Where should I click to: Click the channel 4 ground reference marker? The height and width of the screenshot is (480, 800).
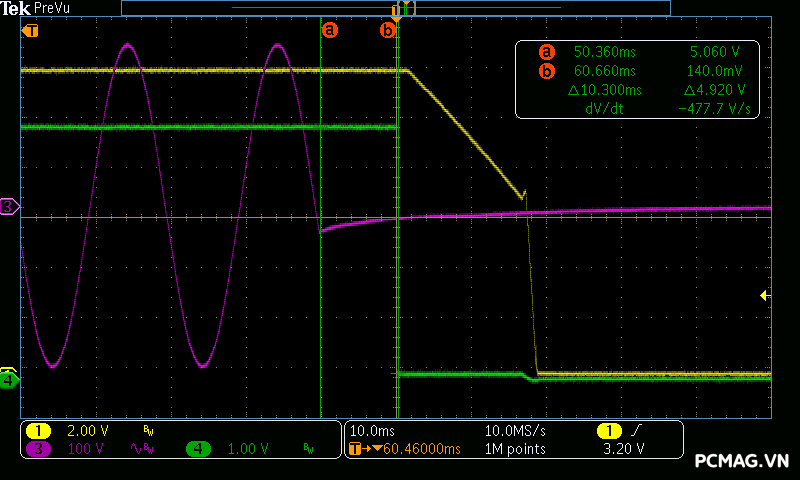coord(8,380)
